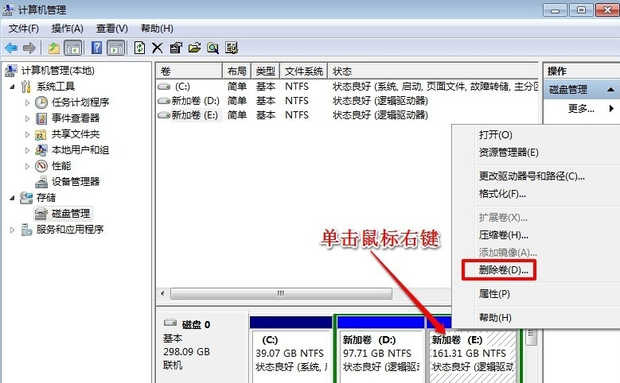Viewport: 620px width, 383px height.
Task: Click the magnifier search toolbar icon
Action: (x=213, y=48)
